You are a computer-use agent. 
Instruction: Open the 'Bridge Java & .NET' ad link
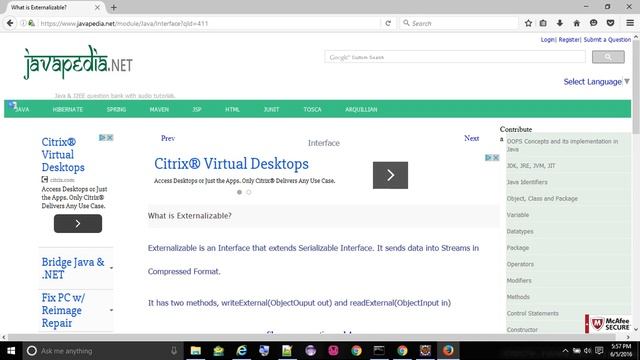coord(73,268)
